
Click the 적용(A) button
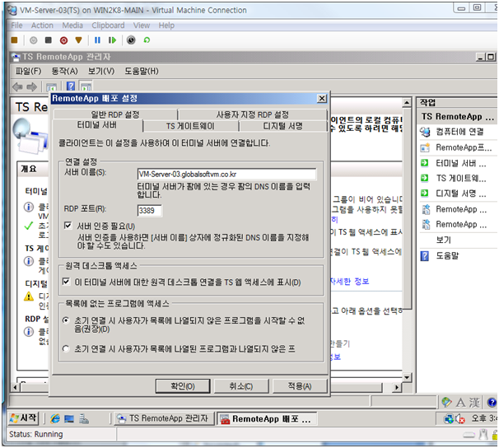click(300, 386)
